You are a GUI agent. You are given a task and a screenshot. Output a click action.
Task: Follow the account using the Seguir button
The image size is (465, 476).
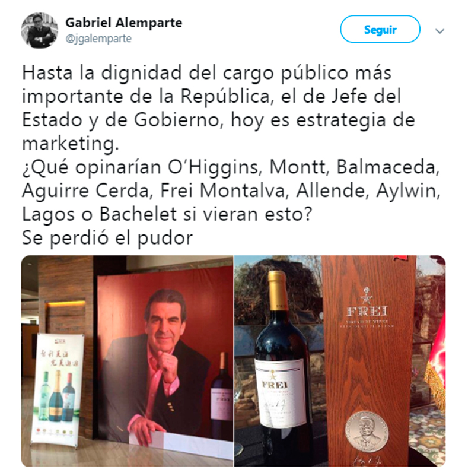pyautogui.click(x=380, y=29)
